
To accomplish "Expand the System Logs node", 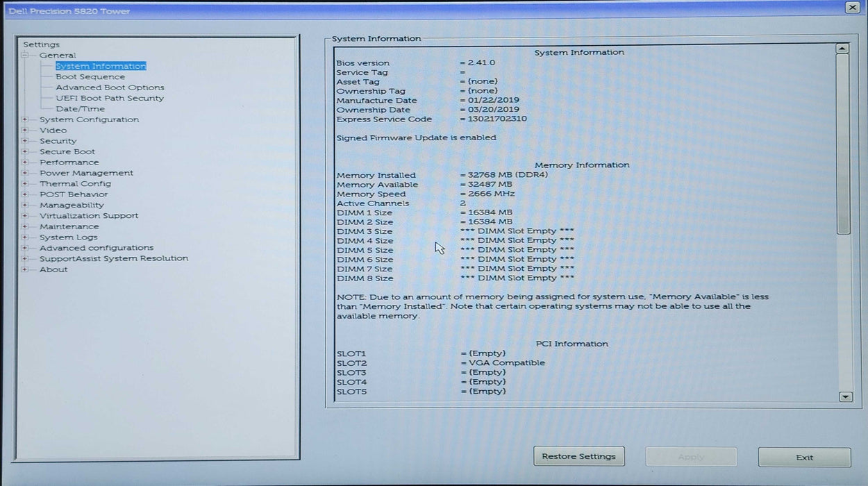I will pyautogui.click(x=25, y=237).
